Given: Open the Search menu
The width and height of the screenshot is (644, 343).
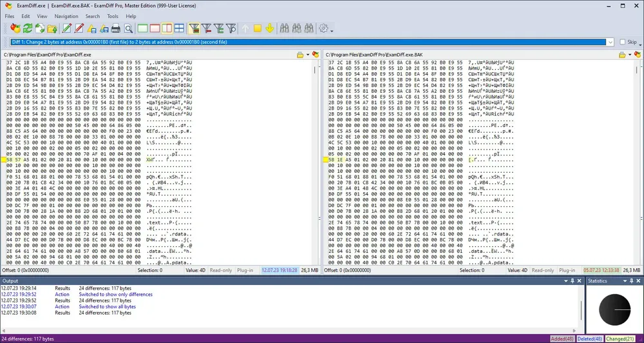Looking at the screenshot, I should coord(92,16).
